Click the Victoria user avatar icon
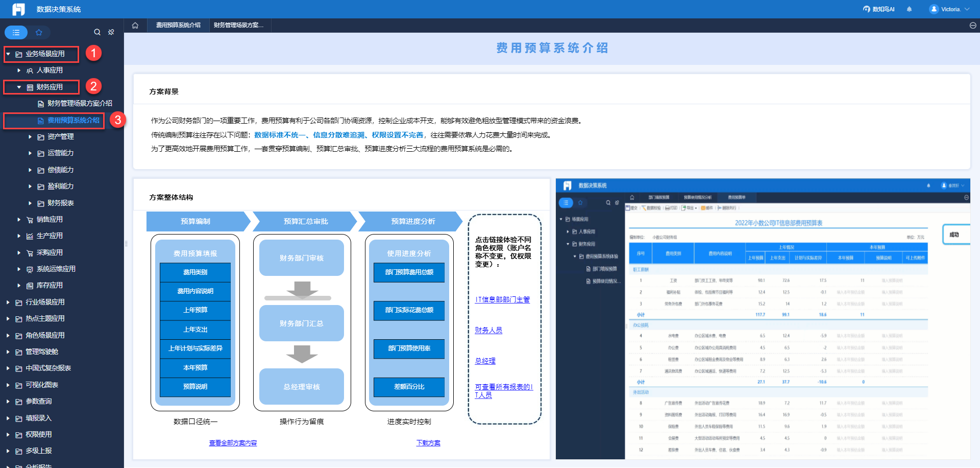The image size is (980, 468). click(934, 9)
